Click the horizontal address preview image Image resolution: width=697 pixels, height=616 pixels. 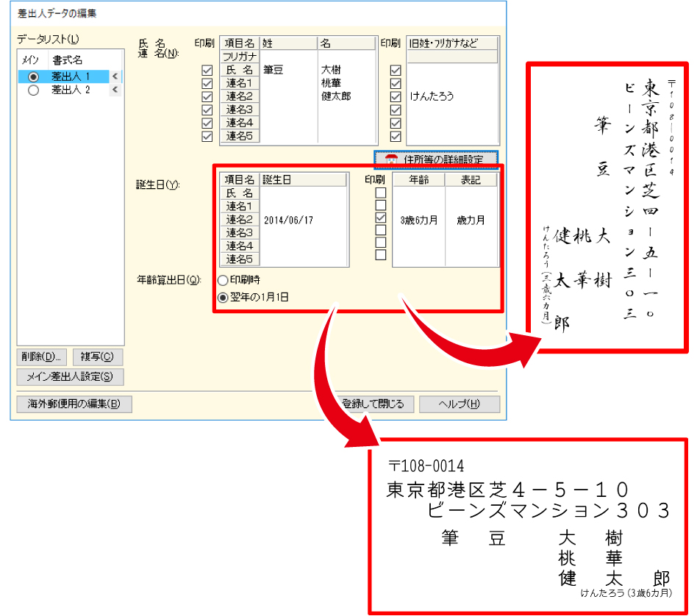(528, 526)
